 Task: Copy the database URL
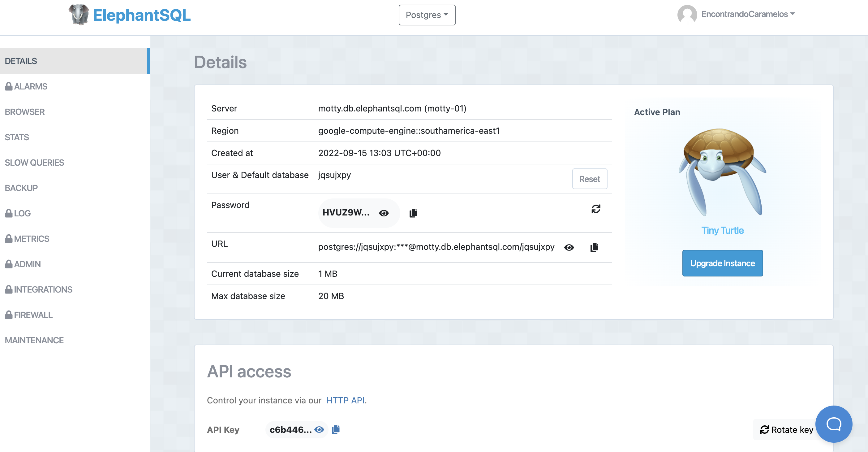point(594,247)
